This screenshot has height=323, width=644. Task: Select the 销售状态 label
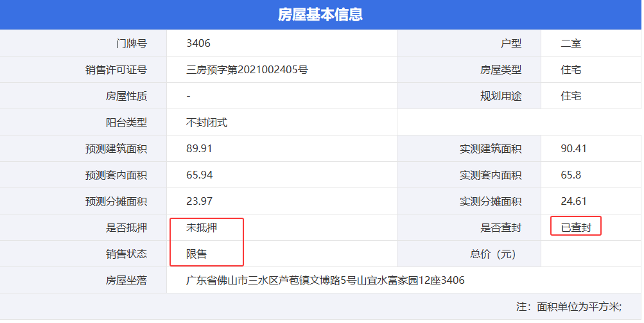coord(126,254)
